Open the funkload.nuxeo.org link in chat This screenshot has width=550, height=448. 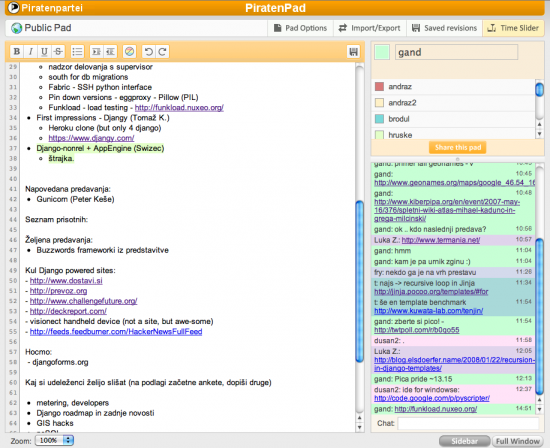pos(436,409)
